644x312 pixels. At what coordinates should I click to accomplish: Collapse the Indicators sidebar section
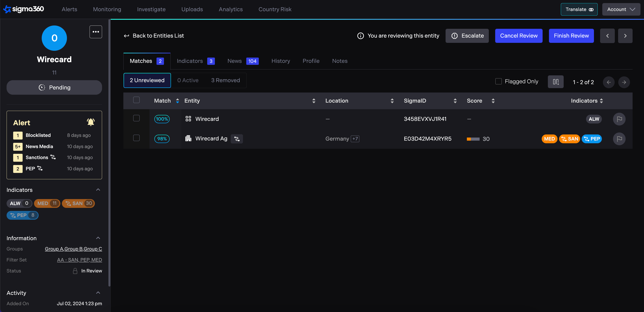pos(98,190)
